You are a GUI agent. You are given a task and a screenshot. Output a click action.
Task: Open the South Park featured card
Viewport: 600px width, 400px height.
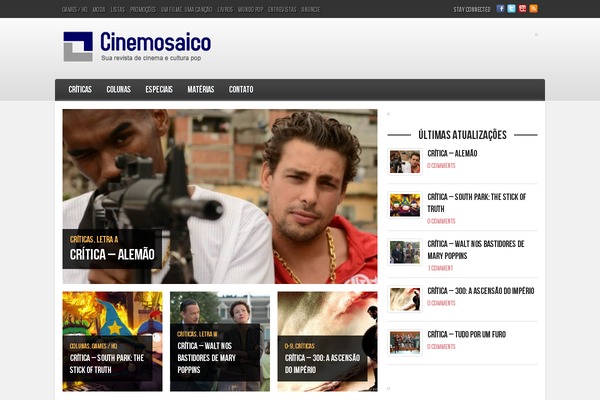click(112, 341)
